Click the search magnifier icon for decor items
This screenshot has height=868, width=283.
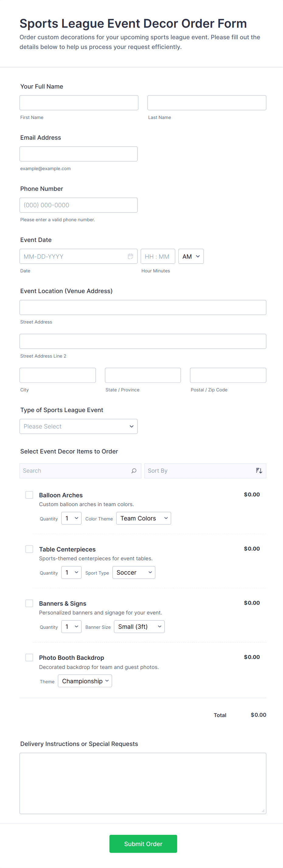coord(134,471)
